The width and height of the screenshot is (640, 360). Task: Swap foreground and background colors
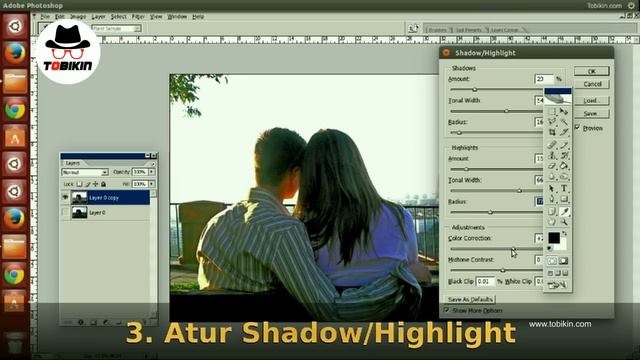click(564, 233)
